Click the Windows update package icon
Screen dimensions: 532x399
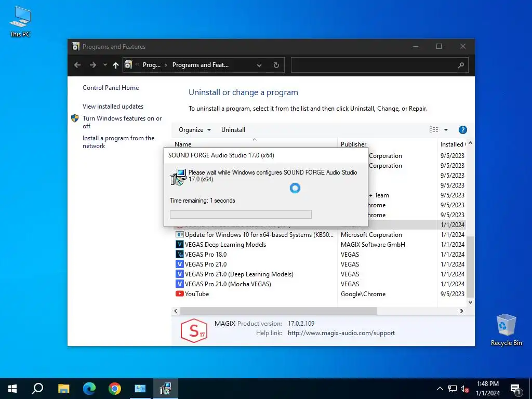[179, 234]
